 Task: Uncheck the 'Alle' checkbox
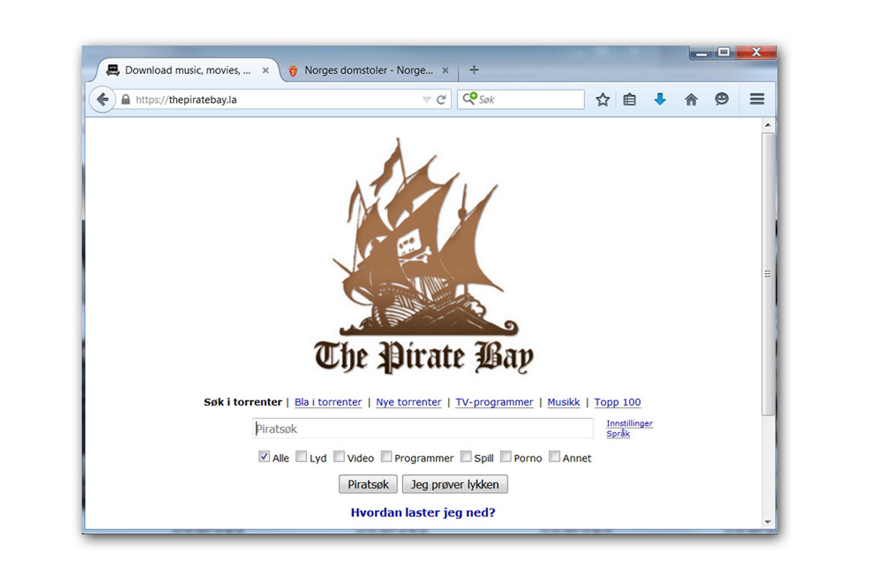tap(264, 456)
